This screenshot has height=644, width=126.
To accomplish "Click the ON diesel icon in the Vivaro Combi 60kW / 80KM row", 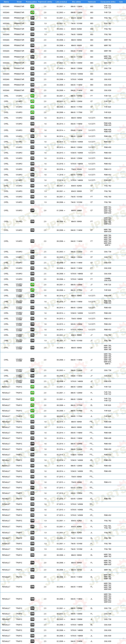I will (x=32, y=335).
